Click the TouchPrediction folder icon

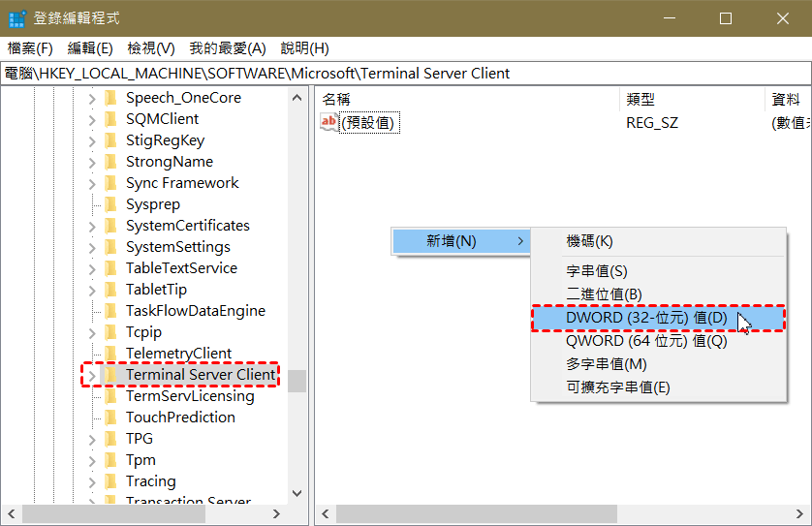point(110,417)
